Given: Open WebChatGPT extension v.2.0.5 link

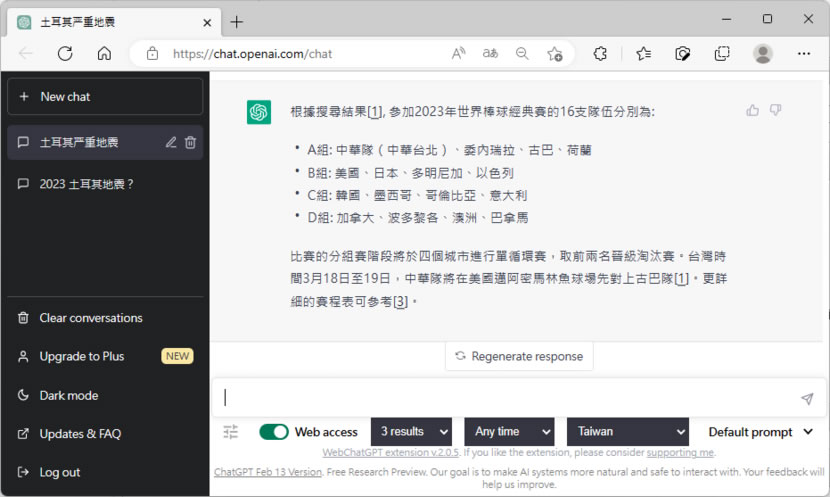Looking at the screenshot, I should click(391, 453).
